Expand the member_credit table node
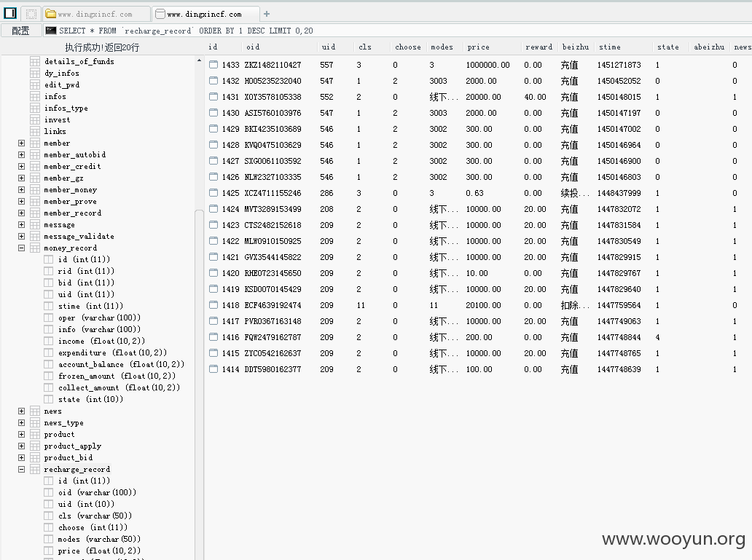Screen dimensions: 752x560 click(x=22, y=166)
